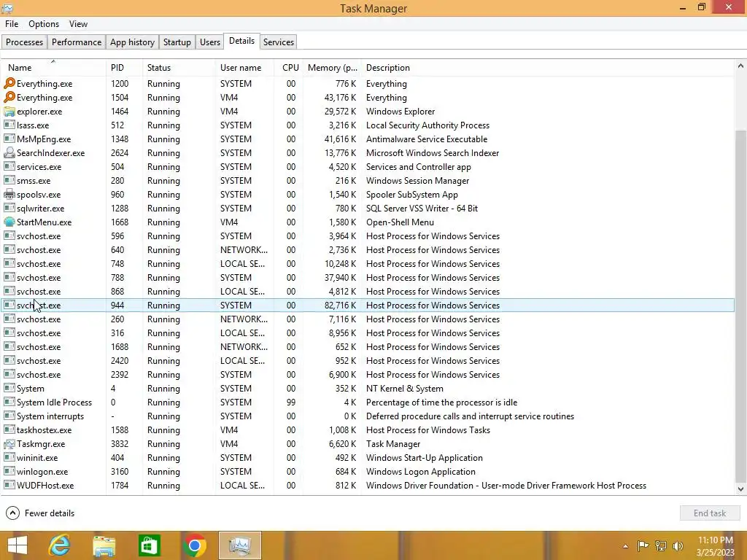Sort by the Memory column header
Screen dimensions: 747x560
tap(332, 68)
